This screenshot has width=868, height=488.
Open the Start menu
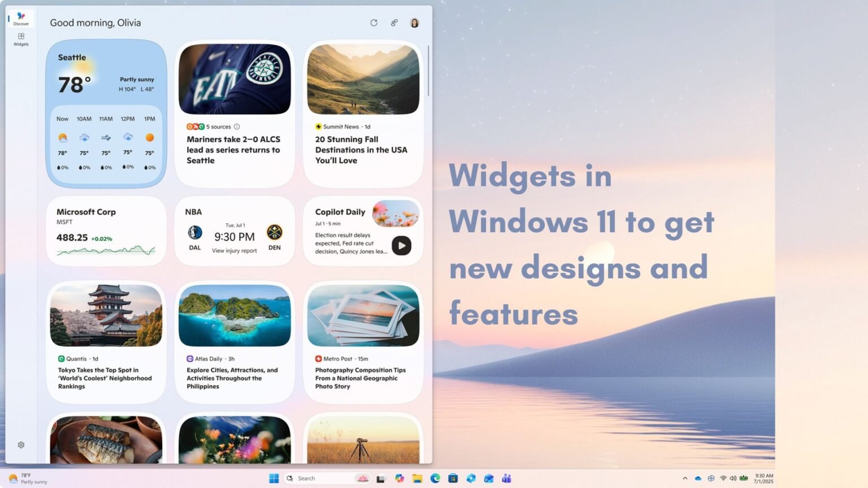[274, 478]
